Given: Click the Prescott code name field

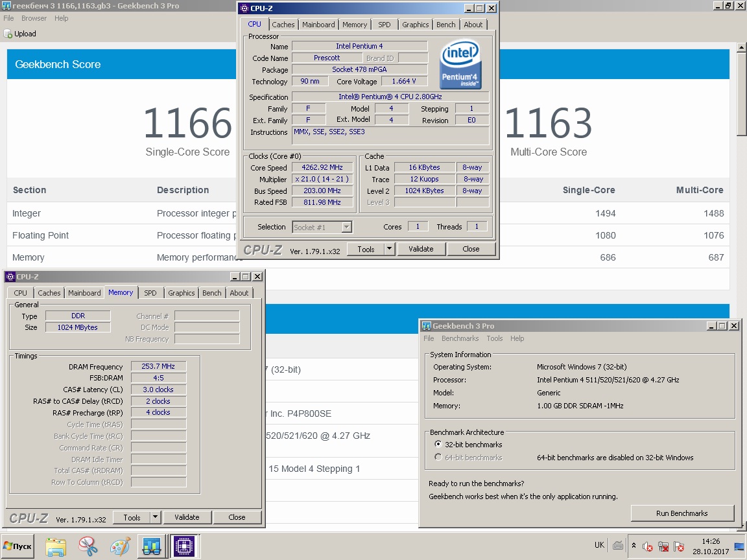Looking at the screenshot, I should pyautogui.click(x=327, y=58).
